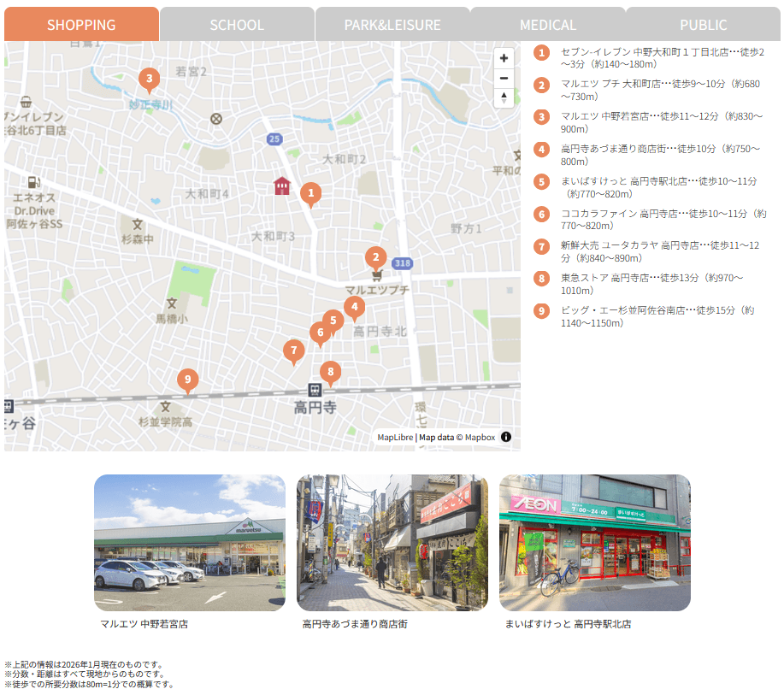Click the red property building marker
Image resolution: width=784 pixels, height=695 pixels.
pos(282,186)
